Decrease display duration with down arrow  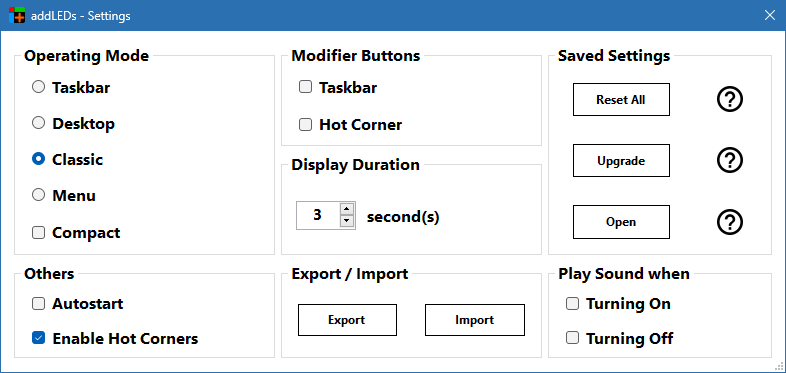pyautogui.click(x=347, y=221)
